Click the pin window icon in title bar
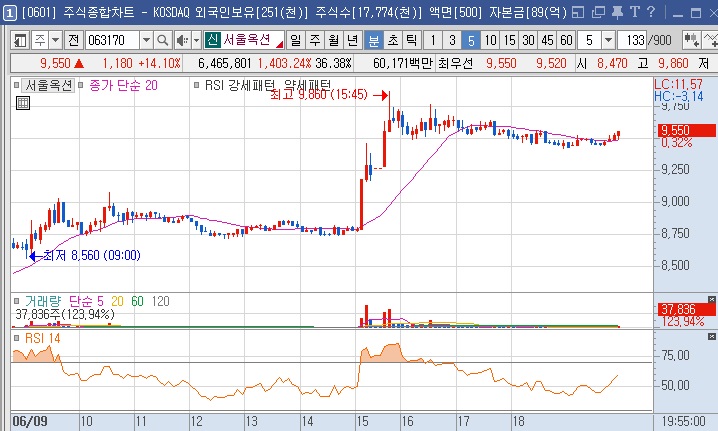718x431 pixels. tap(617, 12)
